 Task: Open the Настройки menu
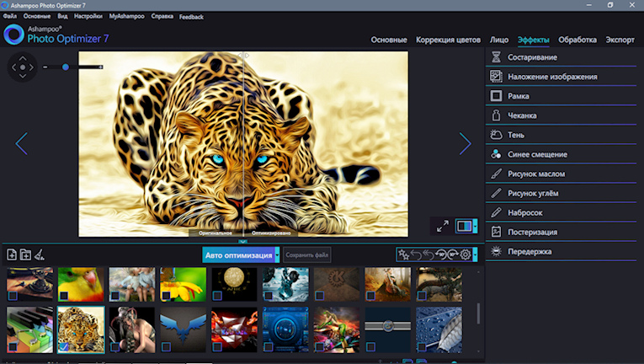click(88, 17)
